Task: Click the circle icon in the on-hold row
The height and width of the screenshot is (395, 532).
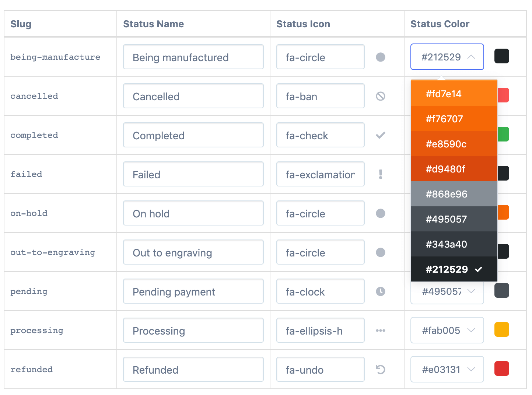Action: coord(380,213)
